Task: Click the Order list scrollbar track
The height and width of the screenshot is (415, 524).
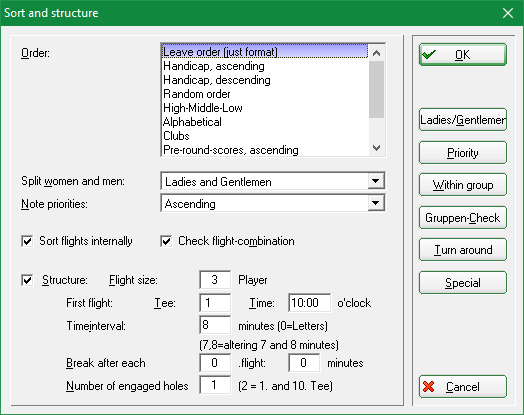Action: pos(377,129)
